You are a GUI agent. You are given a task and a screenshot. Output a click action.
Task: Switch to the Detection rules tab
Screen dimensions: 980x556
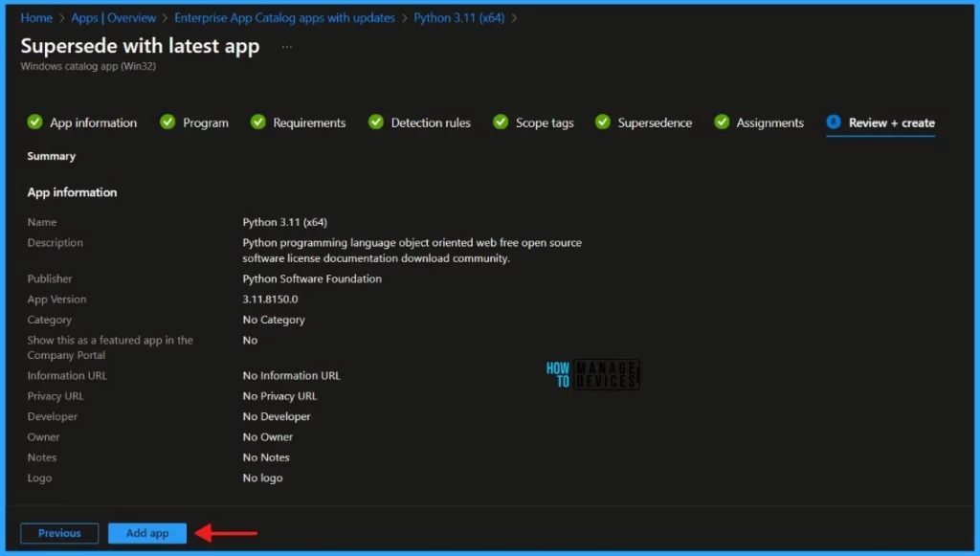pyautogui.click(x=431, y=123)
